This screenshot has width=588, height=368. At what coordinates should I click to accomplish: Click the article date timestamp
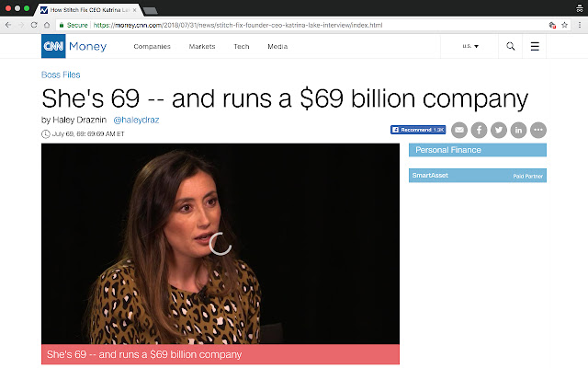[88, 134]
